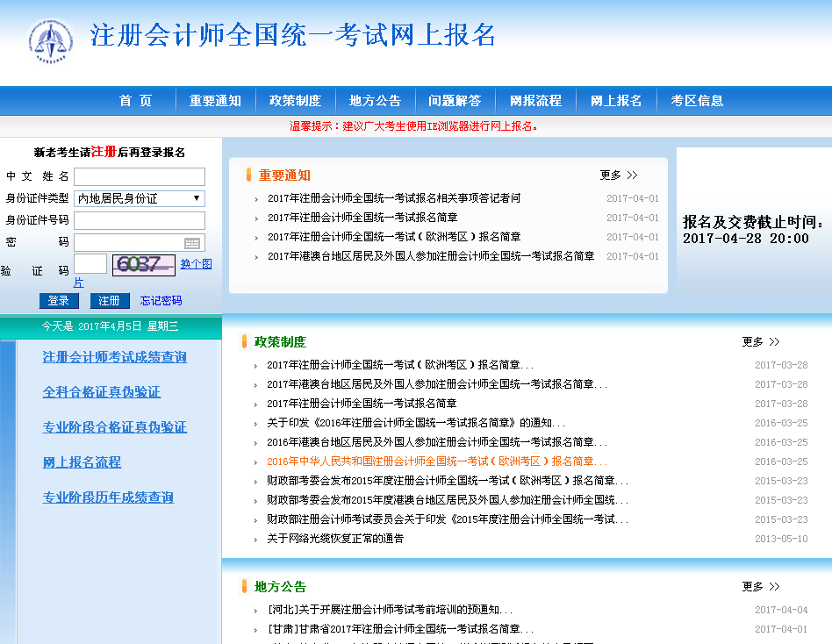This screenshot has width=832, height=644.
Task: Click the CPA exam website logo emblem
Action: (50, 41)
